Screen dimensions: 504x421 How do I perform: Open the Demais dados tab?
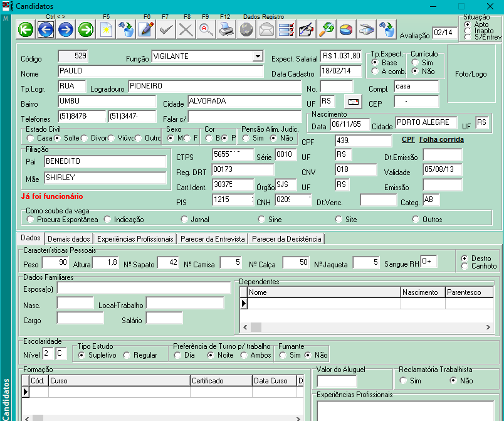[x=69, y=239]
